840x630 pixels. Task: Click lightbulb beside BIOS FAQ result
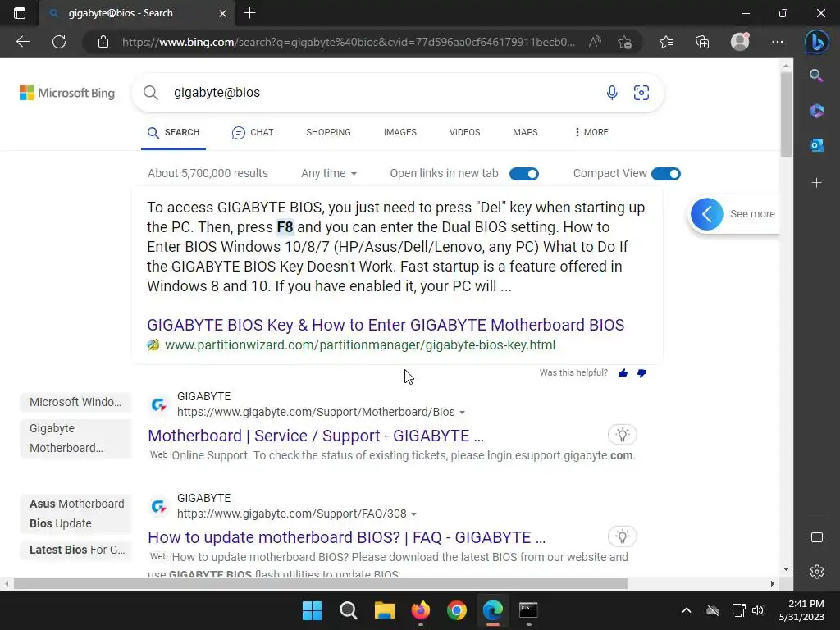[622, 536]
